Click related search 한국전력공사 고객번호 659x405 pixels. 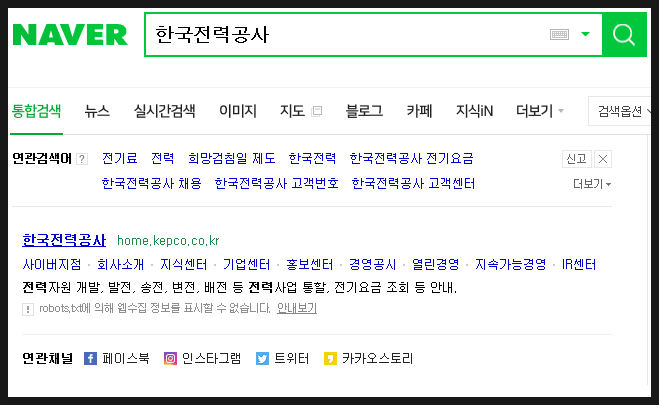point(277,184)
